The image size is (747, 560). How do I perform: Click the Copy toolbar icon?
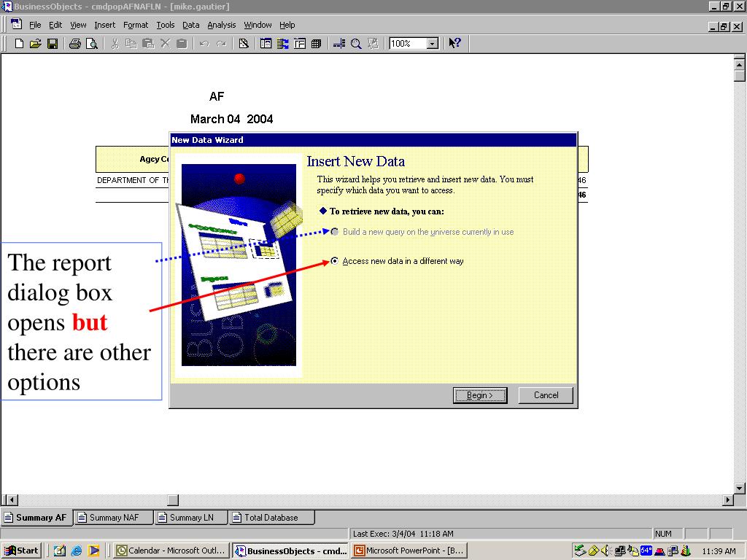(131, 44)
